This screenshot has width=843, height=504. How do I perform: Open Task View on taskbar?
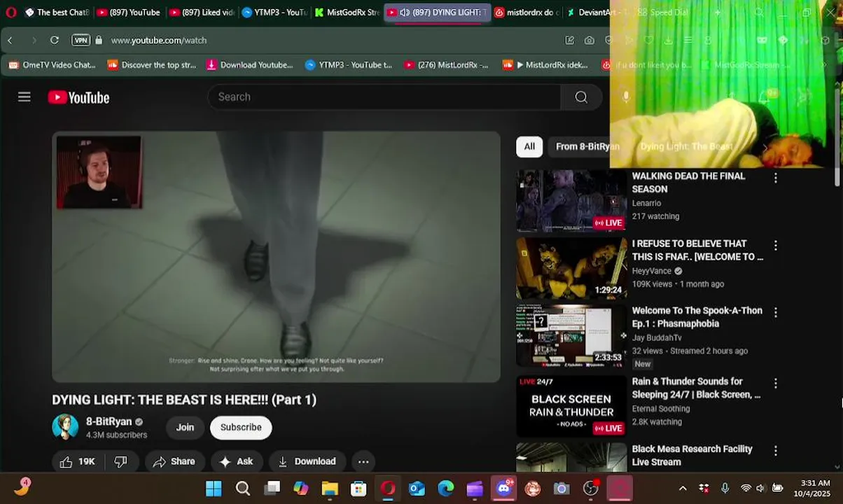click(x=272, y=489)
